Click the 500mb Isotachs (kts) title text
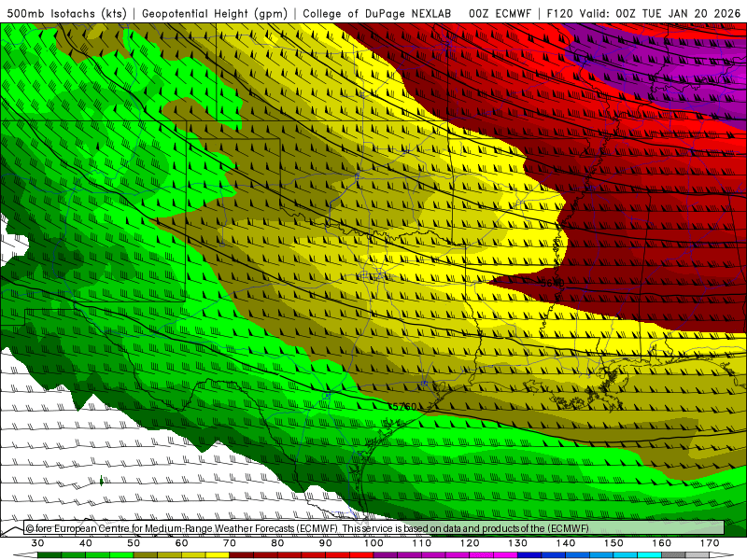The width and height of the screenshot is (747, 560). [66, 13]
